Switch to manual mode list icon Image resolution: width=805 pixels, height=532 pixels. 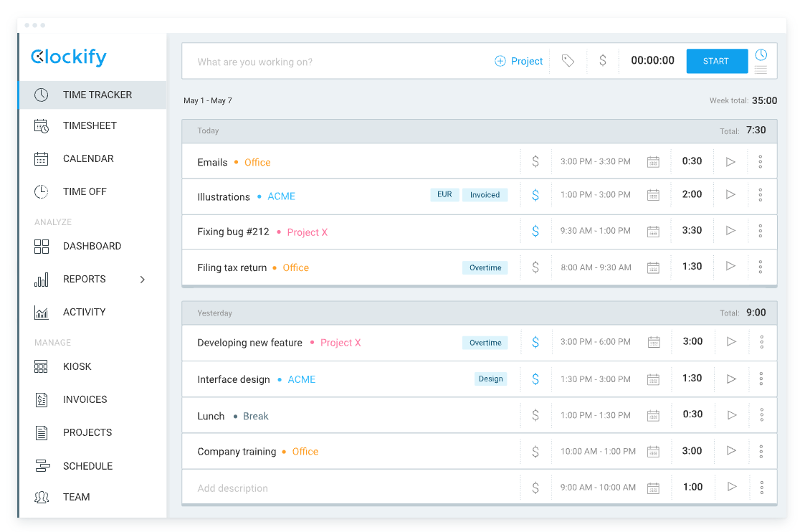(761, 70)
